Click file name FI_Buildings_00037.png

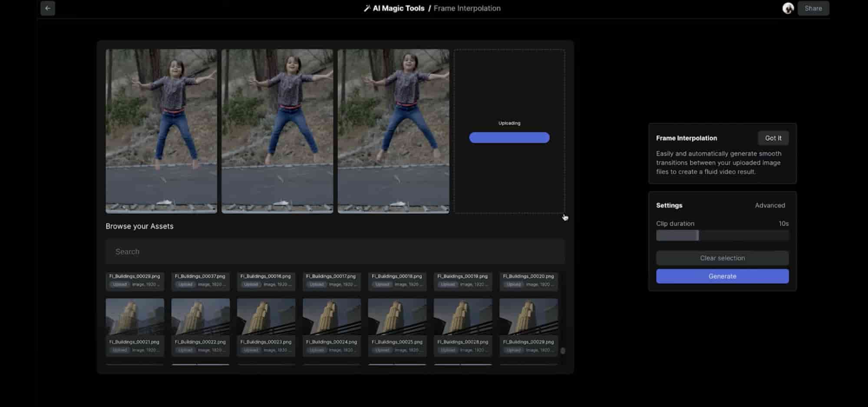pos(200,276)
